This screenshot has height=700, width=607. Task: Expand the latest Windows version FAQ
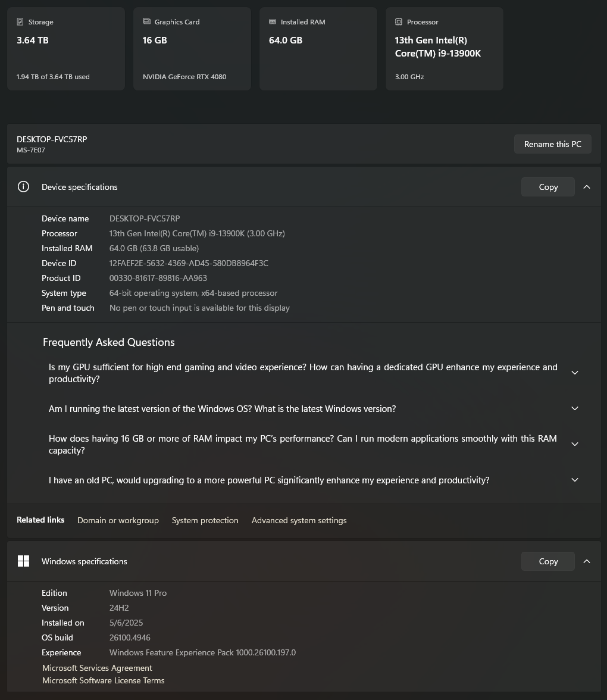[x=575, y=408]
